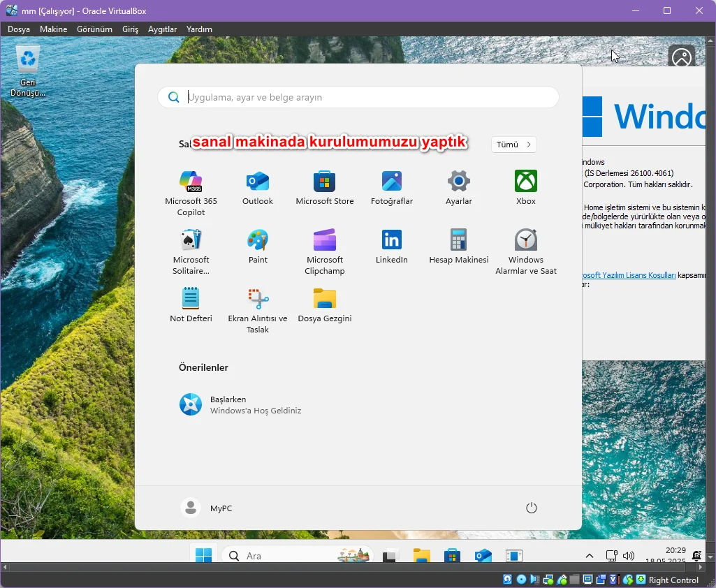Click the Right Control host key label
Screen dimensions: 716x588
tap(674, 580)
